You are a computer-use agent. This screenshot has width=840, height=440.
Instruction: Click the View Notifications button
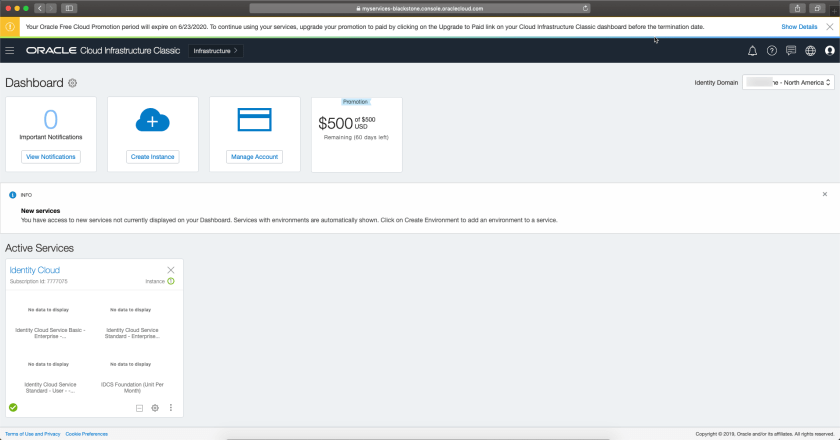pyautogui.click(x=50, y=157)
